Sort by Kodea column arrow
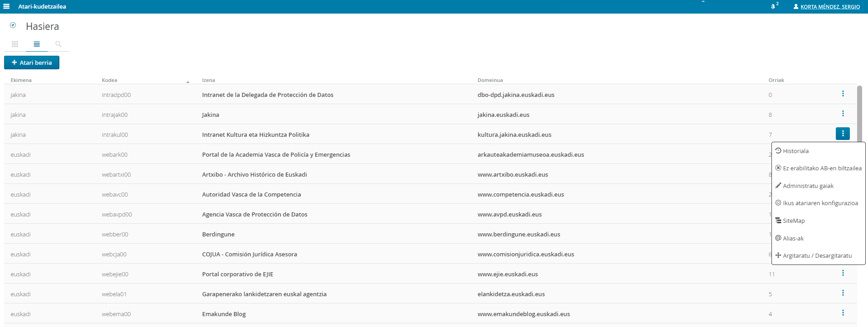Image resolution: width=868 pixels, height=327 pixels. (188, 82)
